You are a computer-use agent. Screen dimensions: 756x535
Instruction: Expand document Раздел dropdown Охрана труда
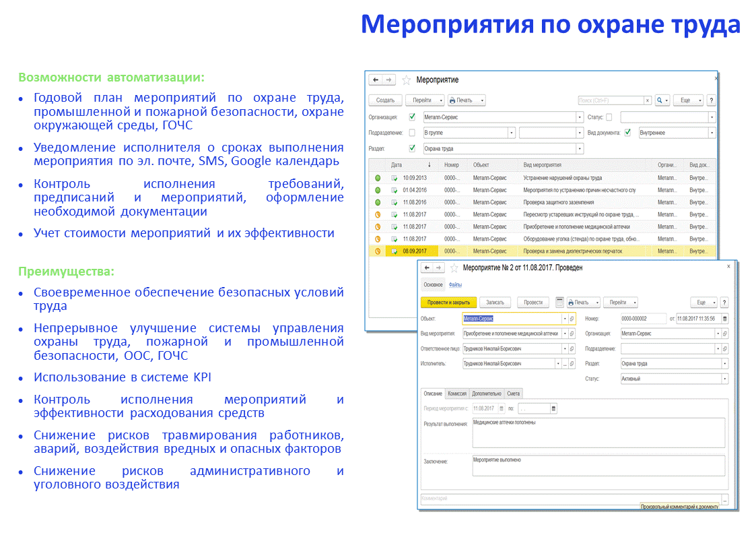(724, 364)
